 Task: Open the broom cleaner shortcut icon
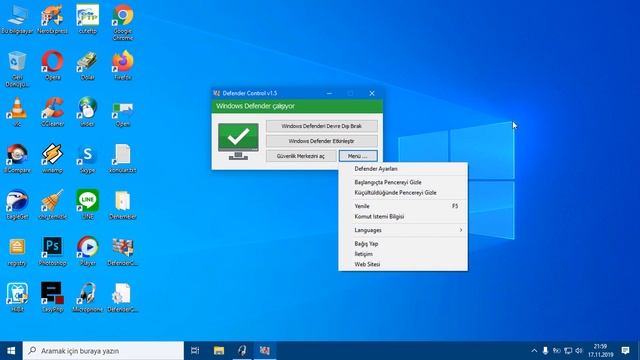(x=52, y=204)
